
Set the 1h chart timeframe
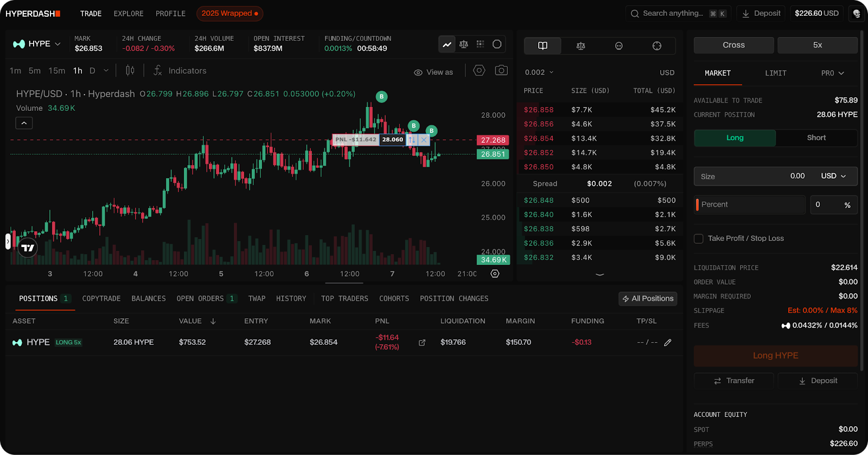[78, 71]
